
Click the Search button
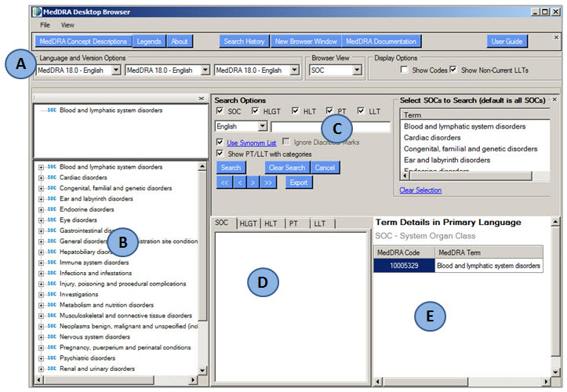pyautogui.click(x=231, y=168)
